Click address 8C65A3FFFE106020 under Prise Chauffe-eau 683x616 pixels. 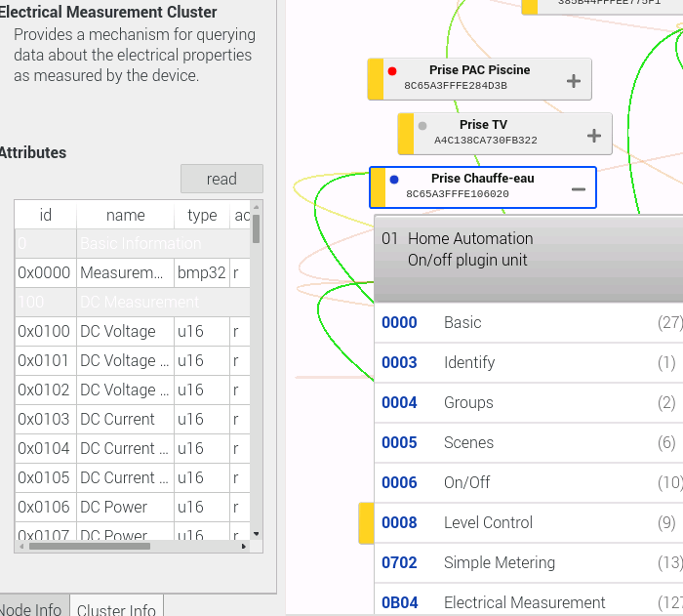pos(458,194)
